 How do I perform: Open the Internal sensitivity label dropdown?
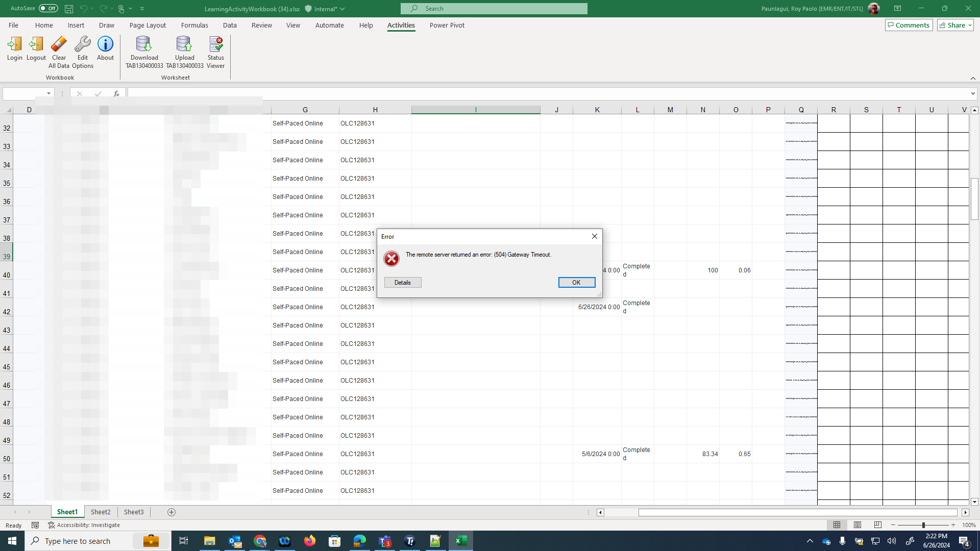point(343,9)
